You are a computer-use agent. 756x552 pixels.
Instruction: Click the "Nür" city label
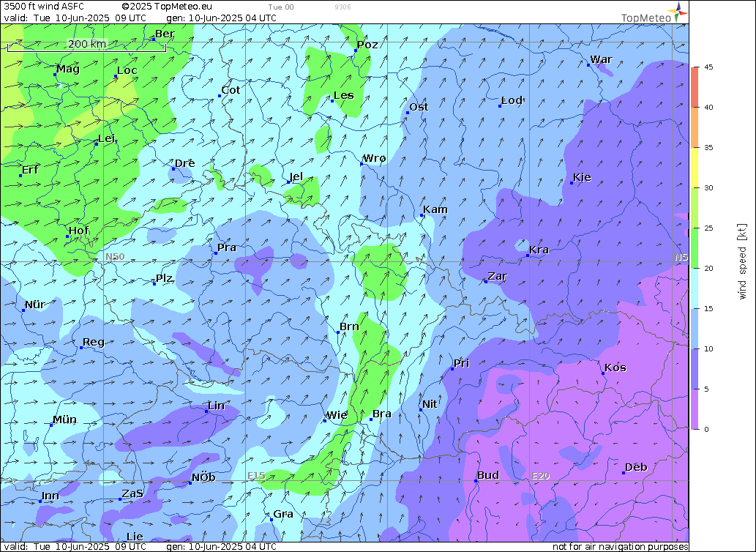35,305
